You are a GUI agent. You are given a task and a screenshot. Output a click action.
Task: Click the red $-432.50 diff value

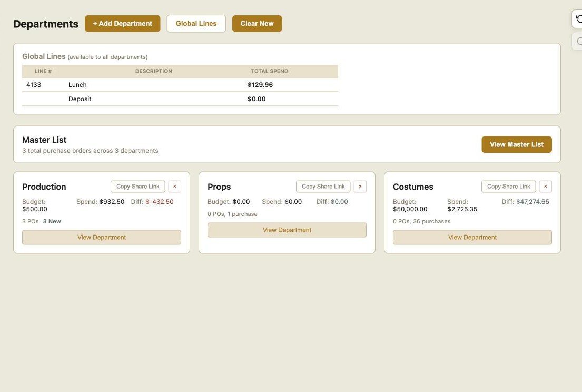159,202
